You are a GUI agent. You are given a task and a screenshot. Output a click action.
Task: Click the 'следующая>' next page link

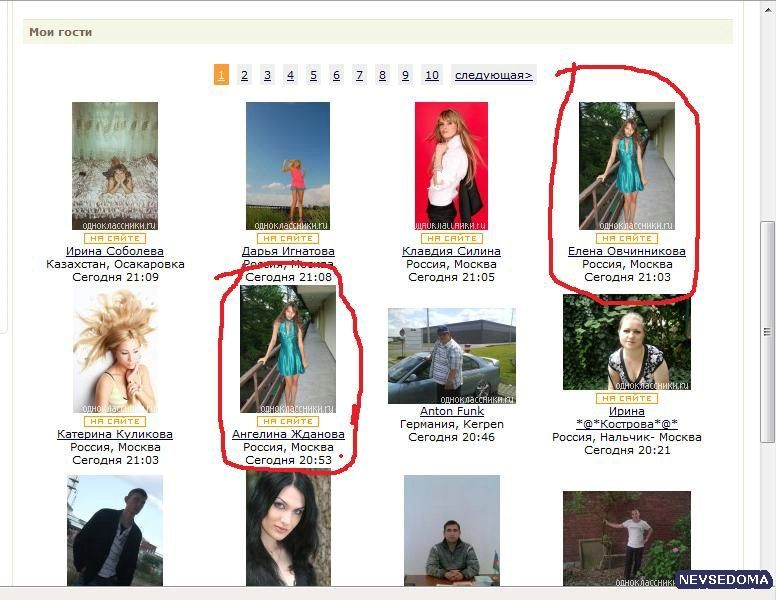click(x=493, y=75)
